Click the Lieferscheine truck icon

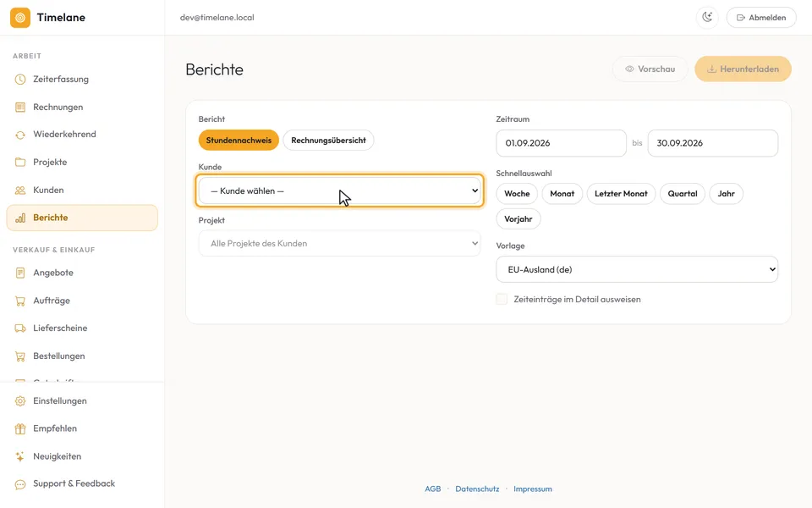pos(20,329)
